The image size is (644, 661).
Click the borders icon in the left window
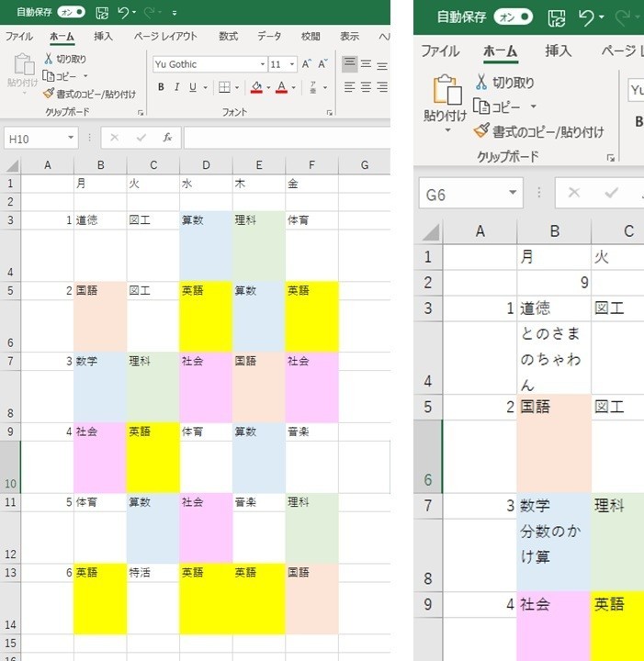[224, 87]
